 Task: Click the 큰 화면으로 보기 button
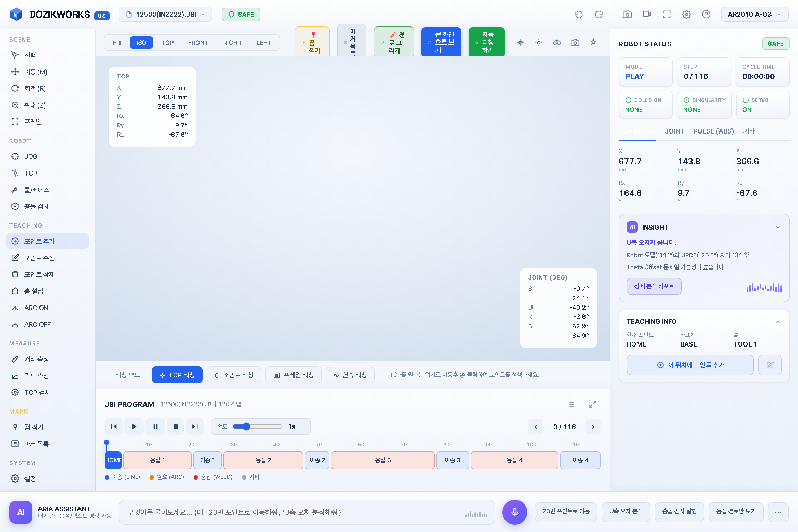pyautogui.click(x=441, y=42)
